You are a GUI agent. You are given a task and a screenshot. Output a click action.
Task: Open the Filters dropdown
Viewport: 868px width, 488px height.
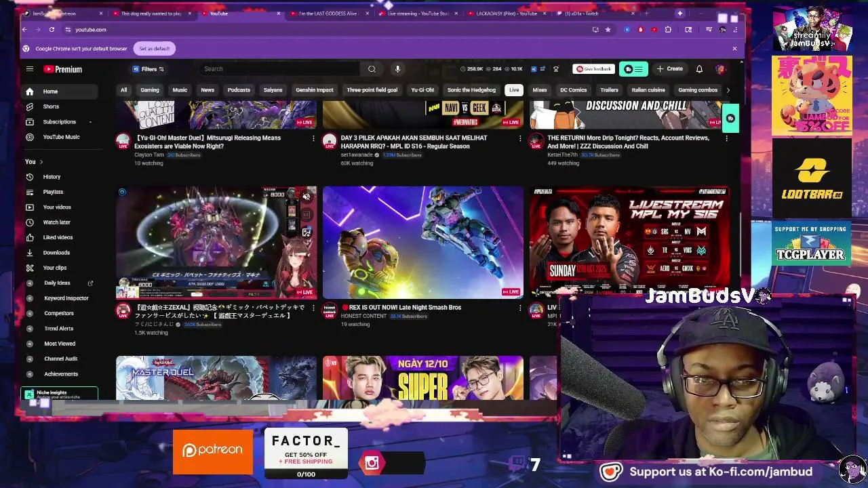(x=149, y=69)
